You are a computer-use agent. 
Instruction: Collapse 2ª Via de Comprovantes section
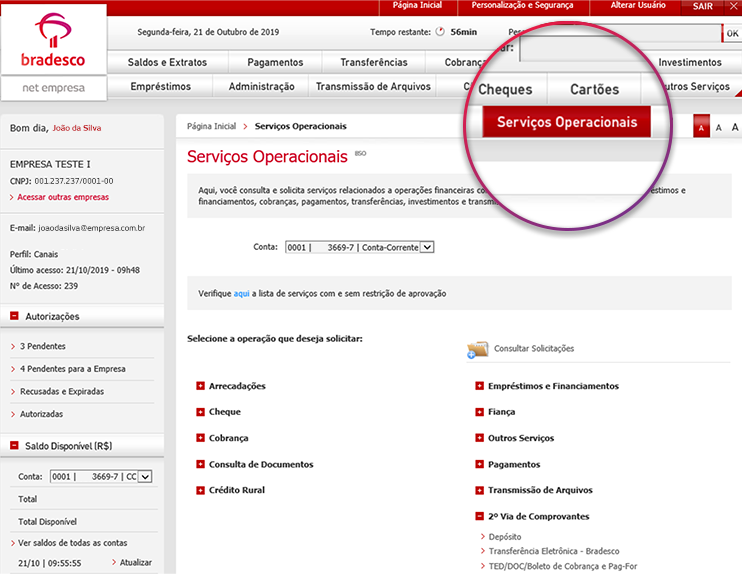(x=480, y=516)
